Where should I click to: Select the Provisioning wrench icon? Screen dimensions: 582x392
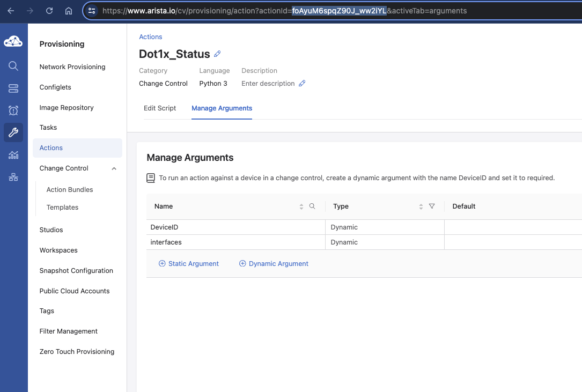coord(13,132)
